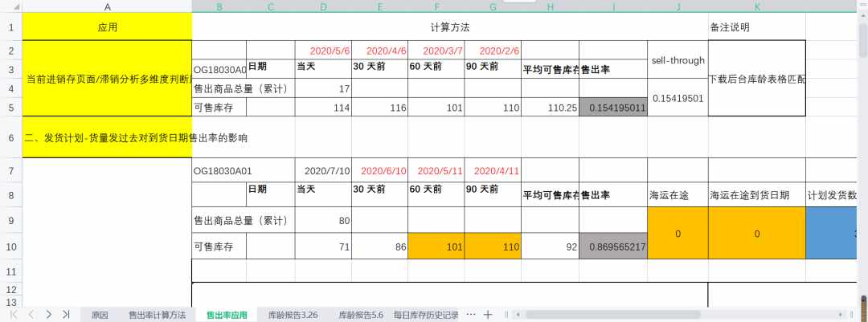Open the 每日库存历史记录 sheet tab
868x322 pixels.
[426, 316]
